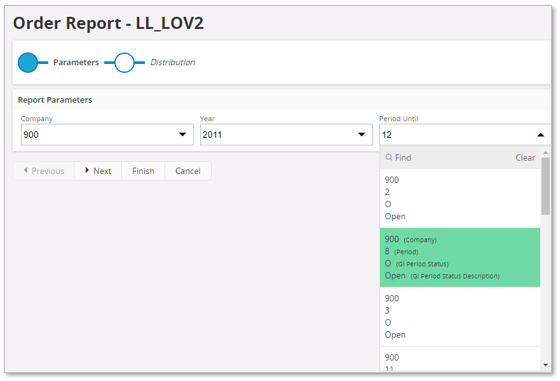
Task: Expand the Year dropdown showing 2011
Action: [x=286, y=135]
